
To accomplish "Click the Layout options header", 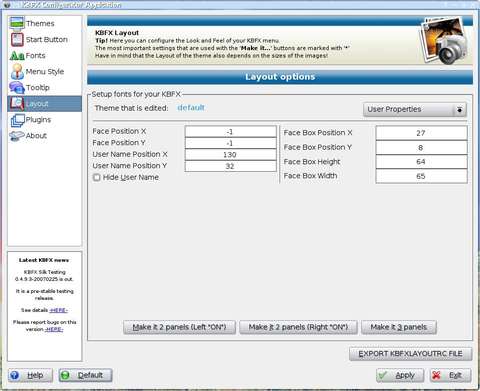I will click(x=280, y=77).
